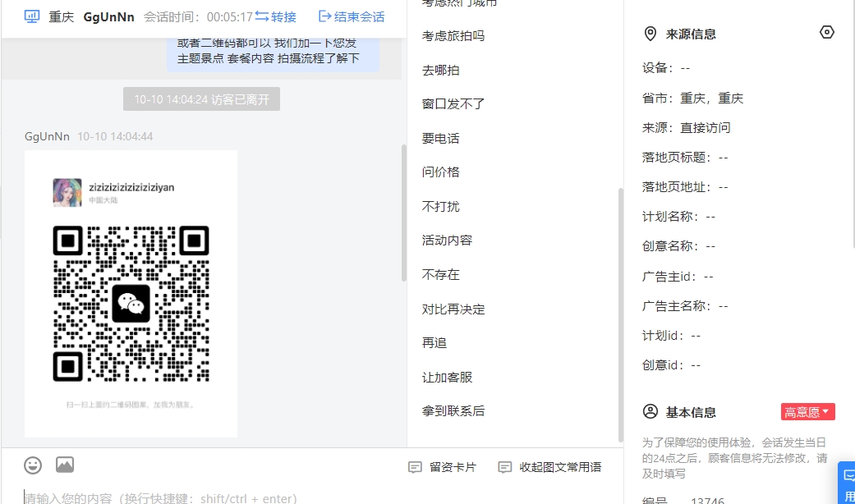
Task: Open the 高意愿 intent dropdown
Action: point(807,412)
